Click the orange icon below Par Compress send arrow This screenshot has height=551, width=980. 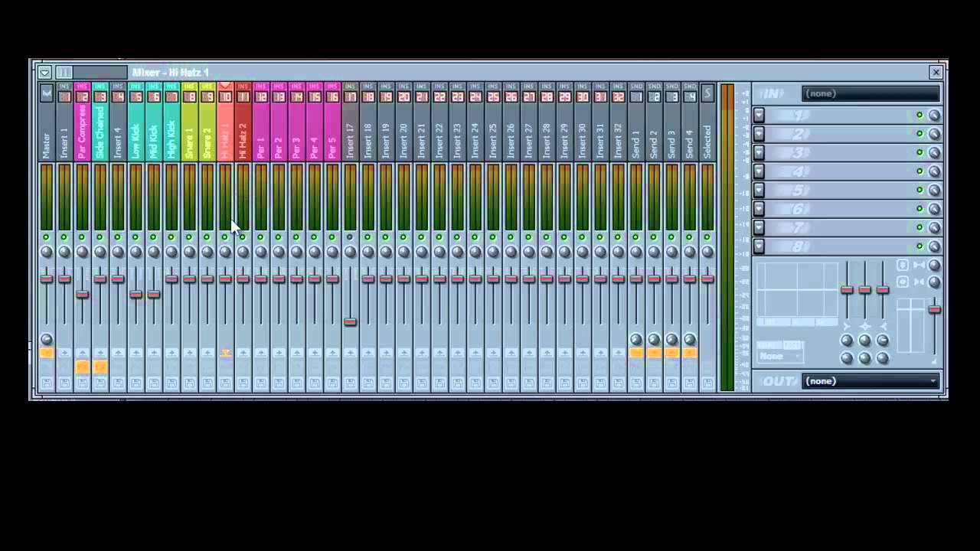[x=82, y=367]
